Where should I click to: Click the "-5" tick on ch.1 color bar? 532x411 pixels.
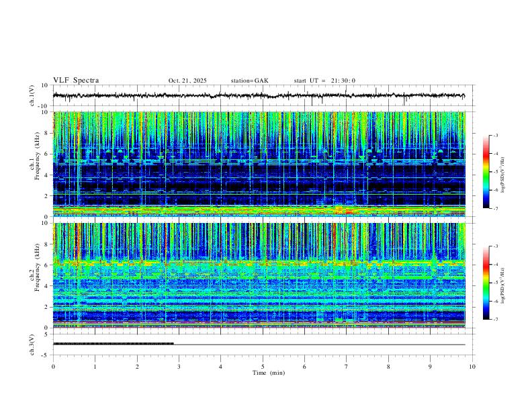495,172
